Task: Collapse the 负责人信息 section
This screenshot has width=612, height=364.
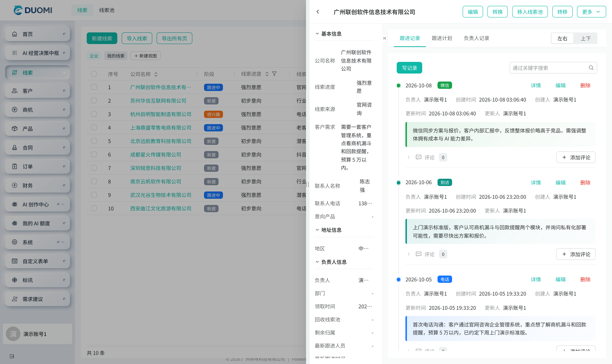Action: pos(317,262)
